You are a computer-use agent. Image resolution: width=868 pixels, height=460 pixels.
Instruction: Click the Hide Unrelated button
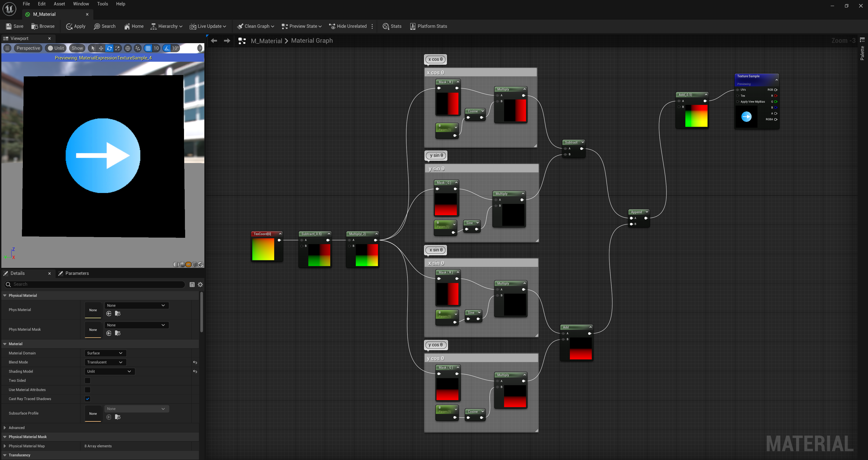point(347,26)
